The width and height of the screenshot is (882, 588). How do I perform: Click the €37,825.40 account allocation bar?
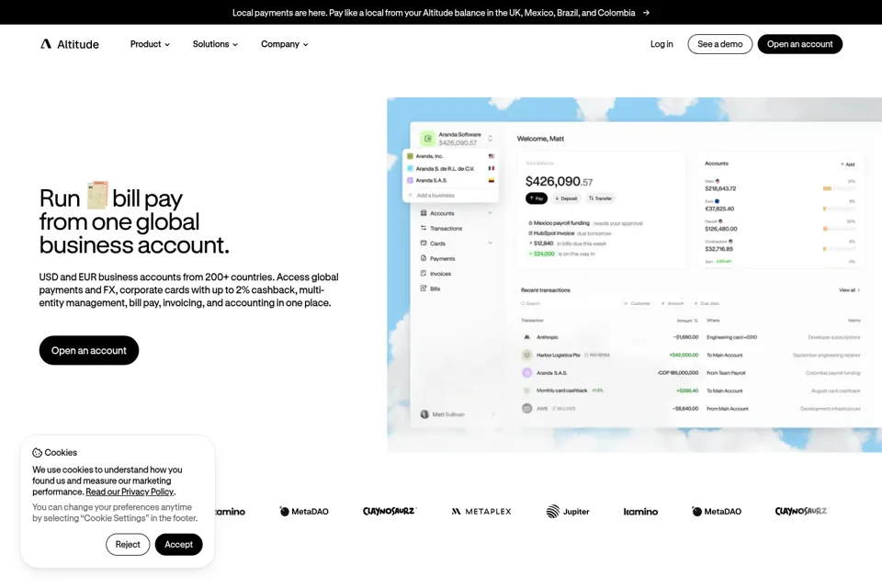coord(839,209)
